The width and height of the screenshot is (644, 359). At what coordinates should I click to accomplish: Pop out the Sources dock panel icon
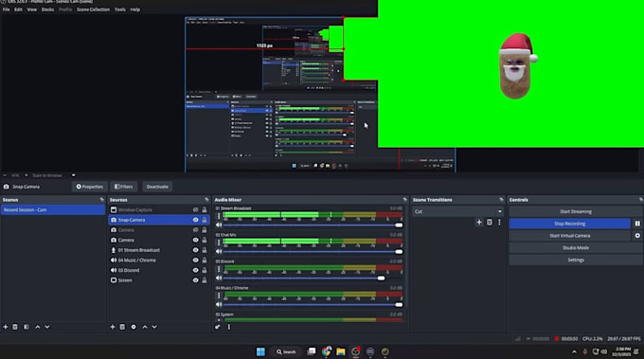(206, 200)
